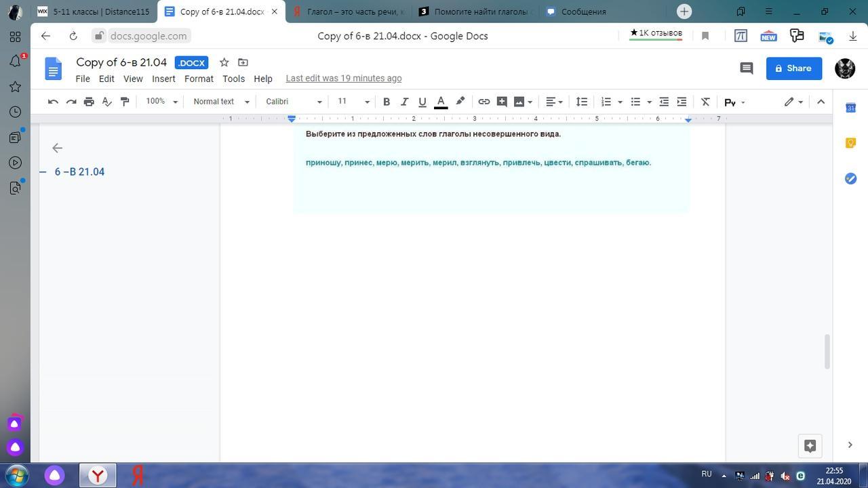Open the Calibri font dropdown

click(x=294, y=102)
